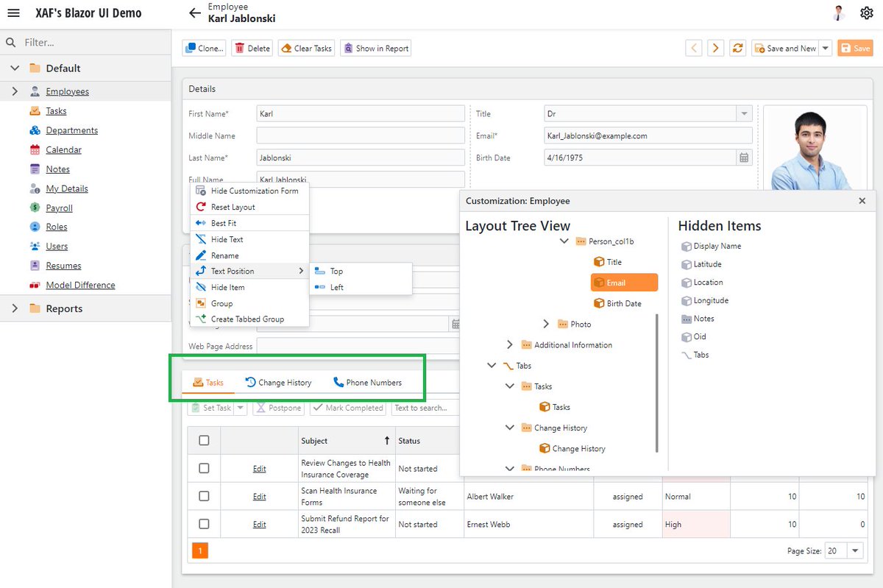Select Hide Customization Form menu item
The image size is (883, 588).
coord(249,191)
